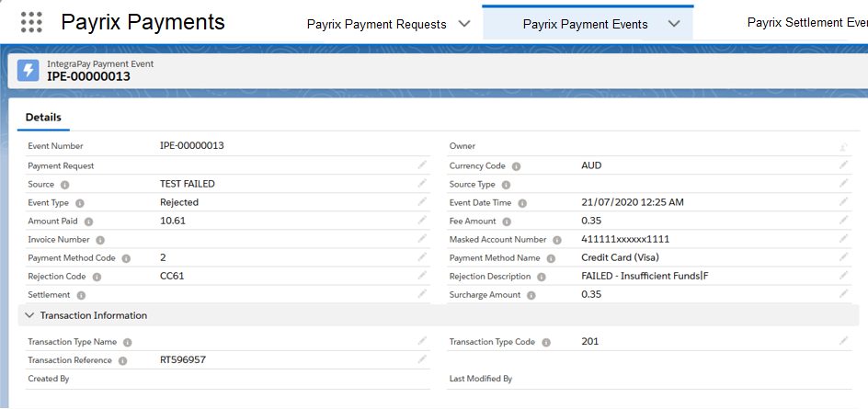This screenshot has height=409, width=868.
Task: Collapse the Transaction Information section
Action: 29,315
